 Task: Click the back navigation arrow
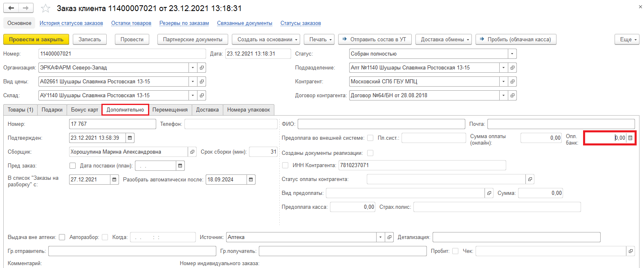pos(11,8)
